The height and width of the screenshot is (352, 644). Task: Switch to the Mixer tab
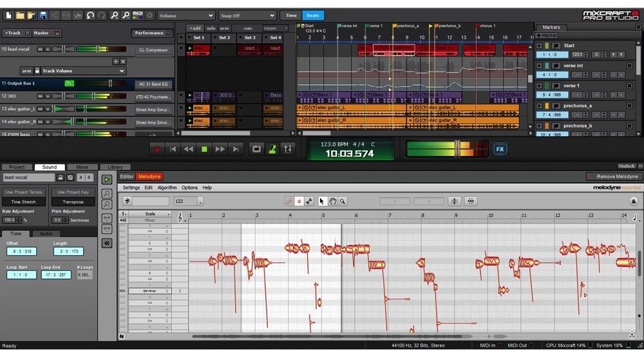82,167
